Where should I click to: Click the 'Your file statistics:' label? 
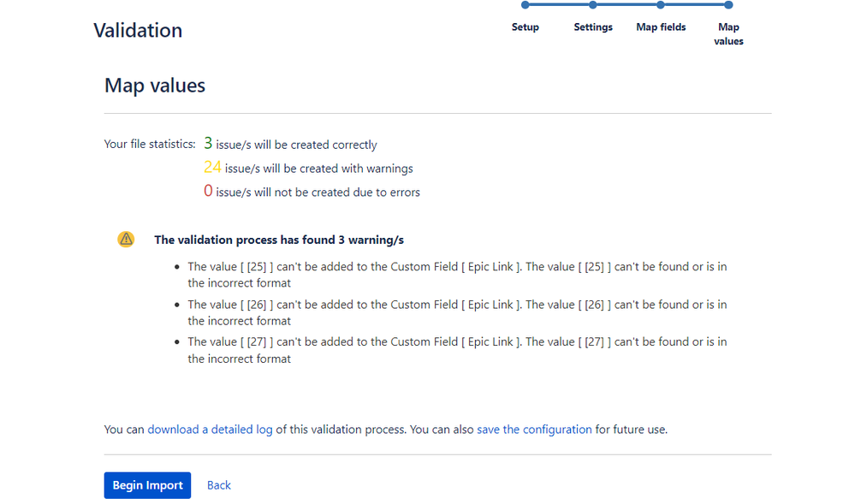(x=150, y=144)
